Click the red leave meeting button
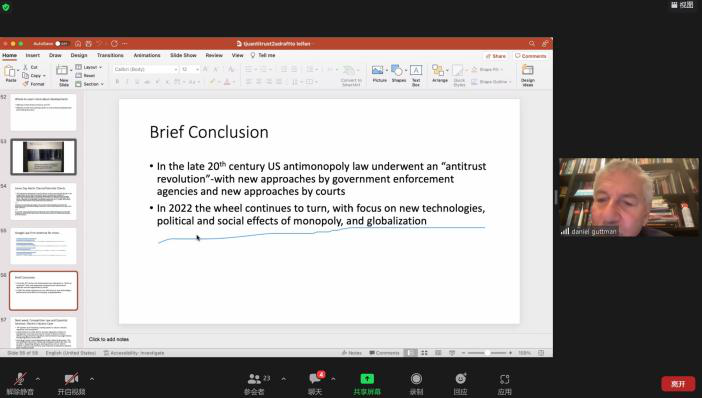This screenshot has width=702, height=398. pyautogui.click(x=678, y=384)
